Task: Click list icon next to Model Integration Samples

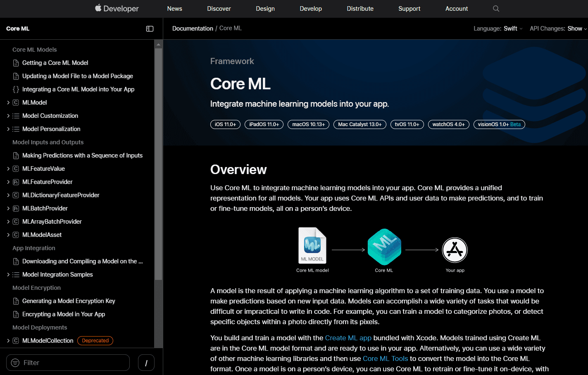Action: pos(16,275)
